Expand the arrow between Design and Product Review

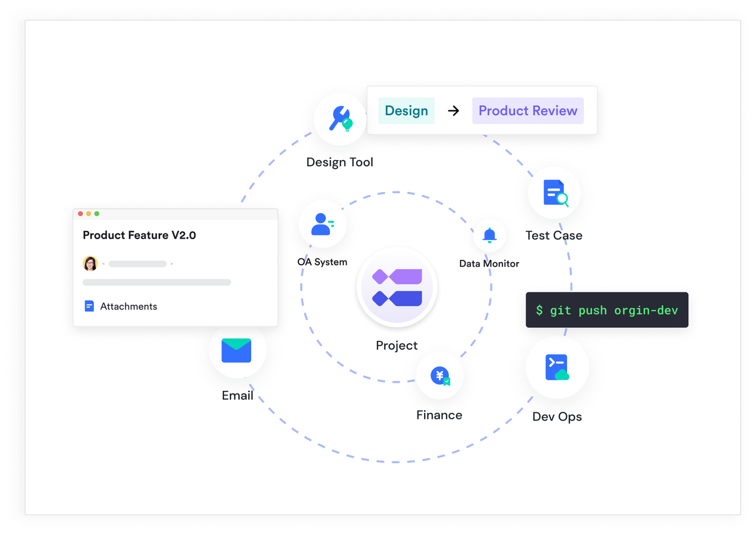(453, 110)
